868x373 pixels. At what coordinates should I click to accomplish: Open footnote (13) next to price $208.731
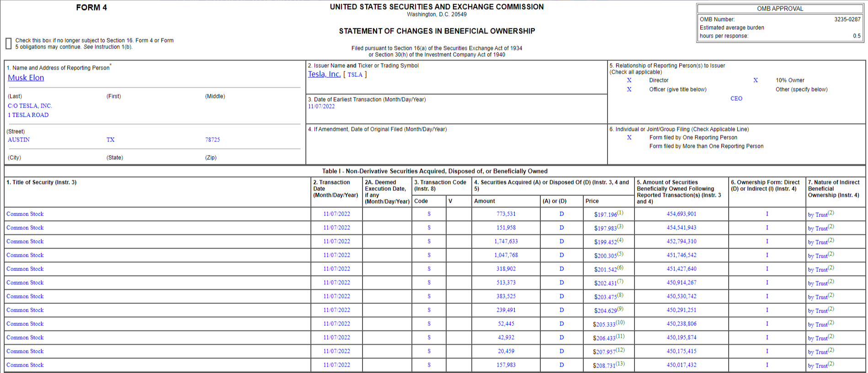tap(620, 364)
